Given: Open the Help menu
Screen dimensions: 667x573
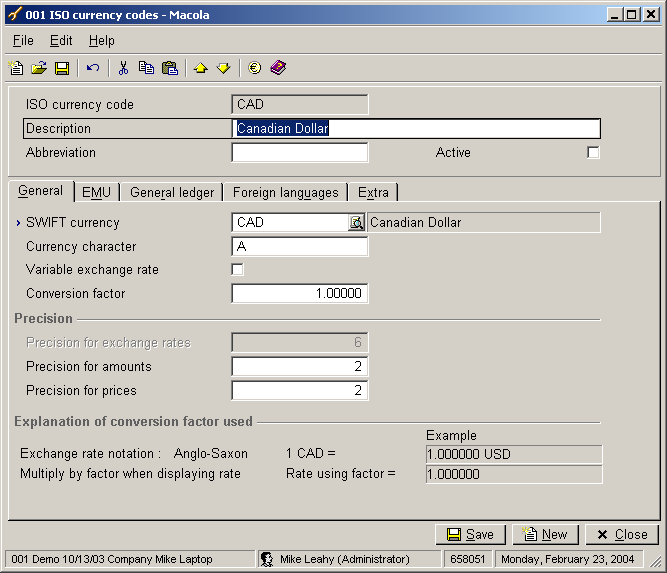Looking at the screenshot, I should tap(102, 41).
